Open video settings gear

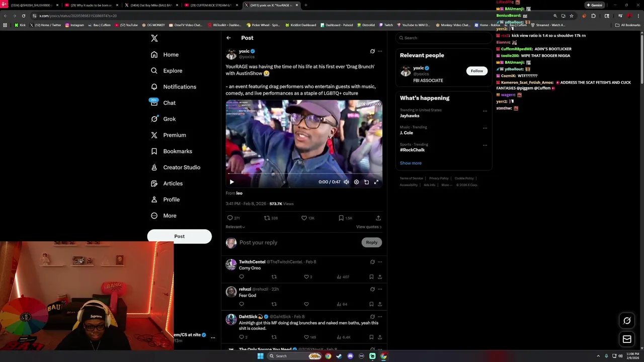click(356, 182)
